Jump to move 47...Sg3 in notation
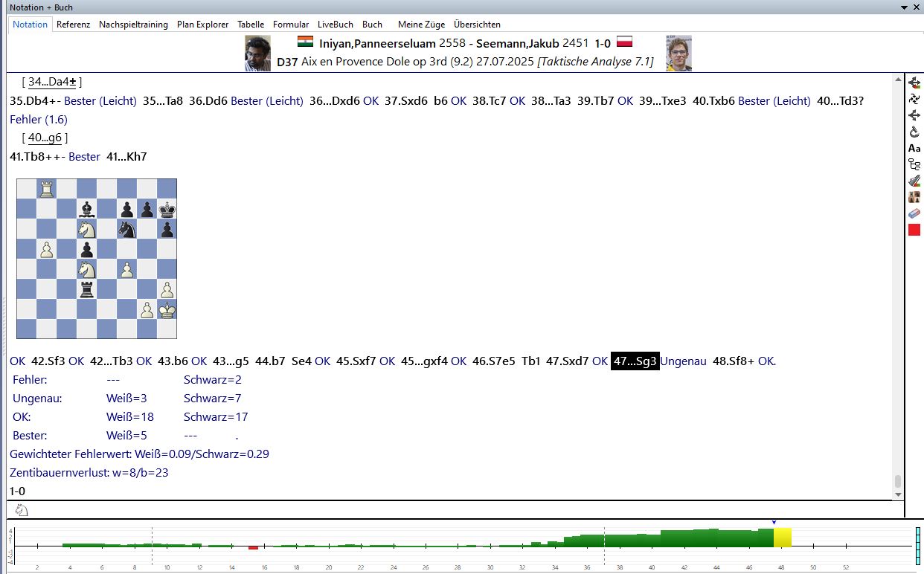Screen dimensions: 924x574 point(635,361)
